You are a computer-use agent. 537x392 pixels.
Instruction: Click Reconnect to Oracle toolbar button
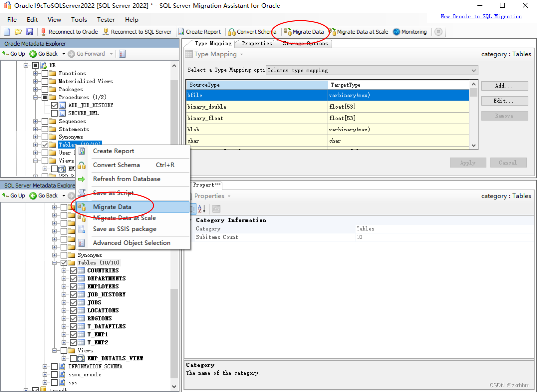(x=69, y=32)
